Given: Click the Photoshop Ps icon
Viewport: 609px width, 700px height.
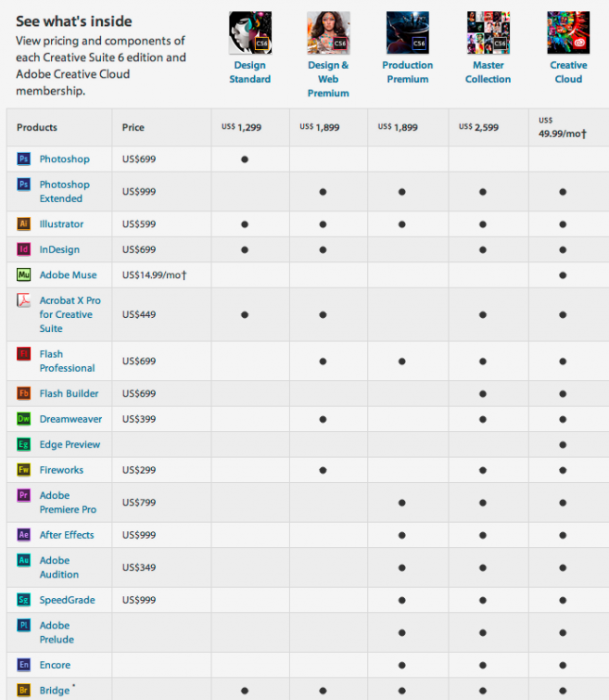Looking at the screenshot, I should (x=24, y=159).
